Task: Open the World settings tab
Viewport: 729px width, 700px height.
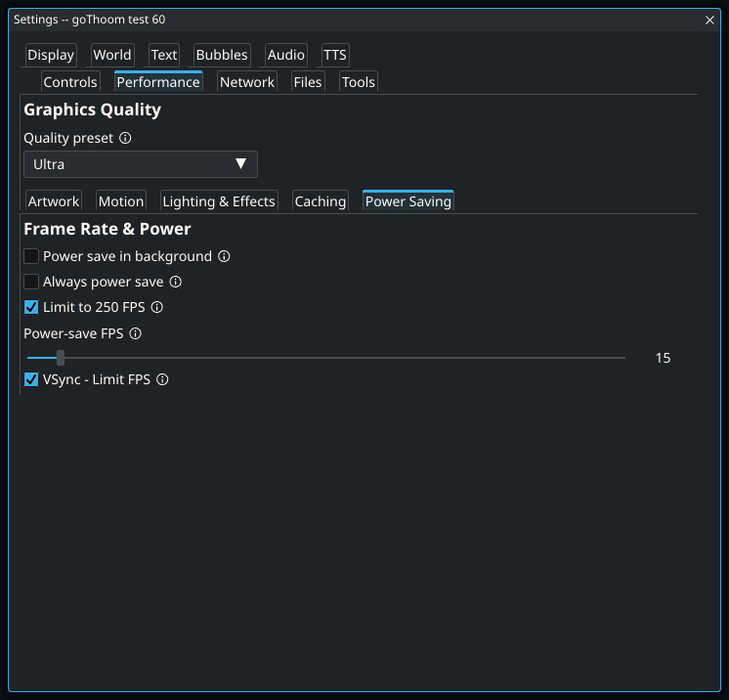Action: click(112, 55)
